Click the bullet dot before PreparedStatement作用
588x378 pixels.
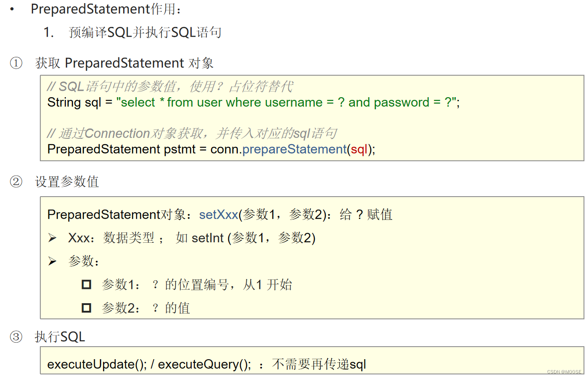12,9
